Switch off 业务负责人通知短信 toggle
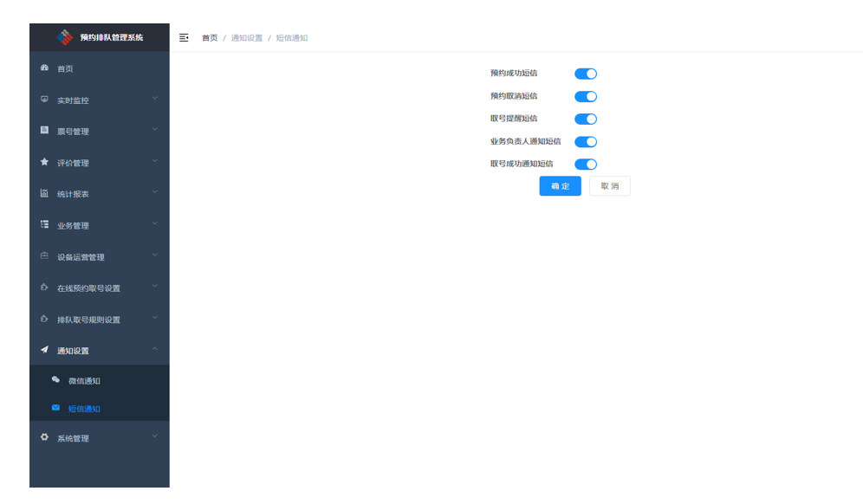The height and width of the screenshot is (504, 863). [x=586, y=142]
